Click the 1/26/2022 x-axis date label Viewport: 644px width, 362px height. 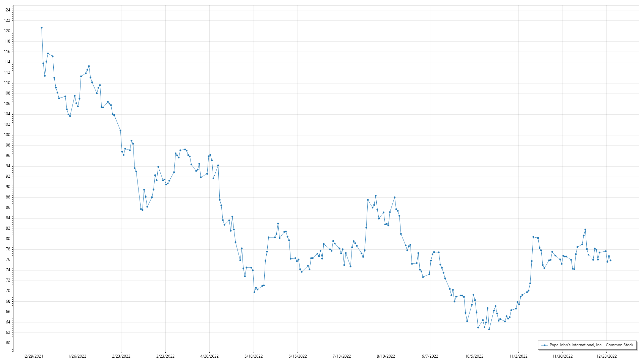pyautogui.click(x=77, y=356)
